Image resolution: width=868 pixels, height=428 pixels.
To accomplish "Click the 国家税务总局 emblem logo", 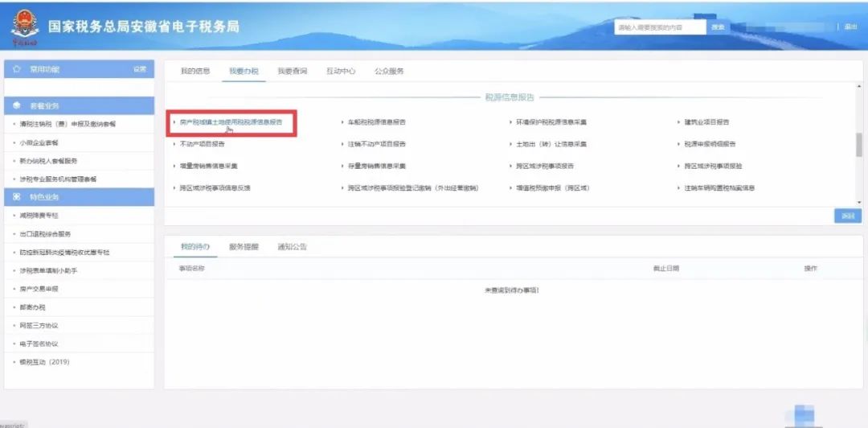I will [x=25, y=27].
